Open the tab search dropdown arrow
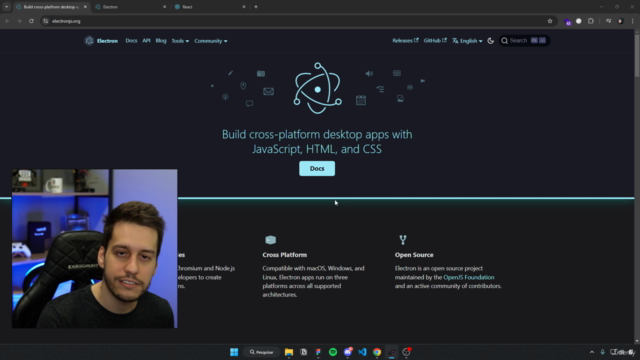The image size is (640, 360). pyautogui.click(x=7, y=7)
